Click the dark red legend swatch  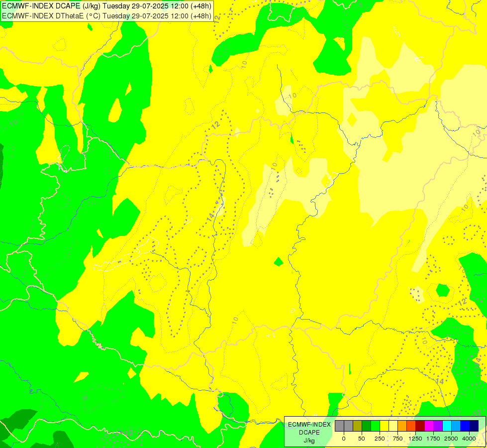tap(420, 426)
